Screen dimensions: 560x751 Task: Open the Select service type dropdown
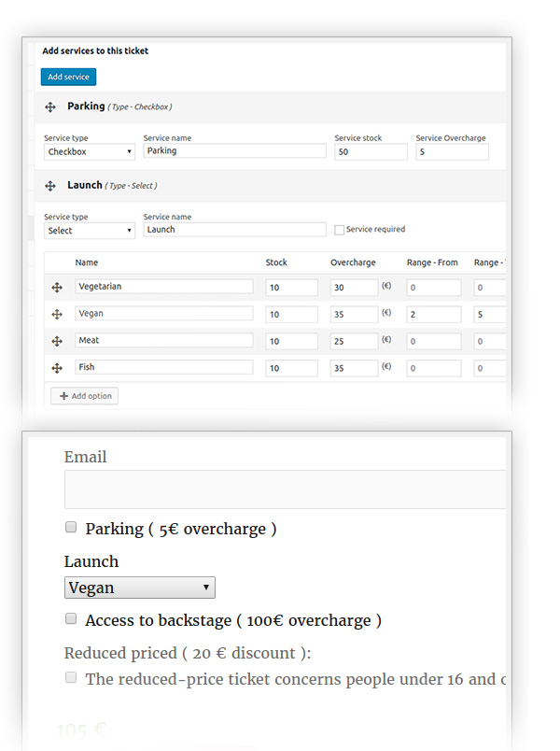pyautogui.click(x=90, y=231)
